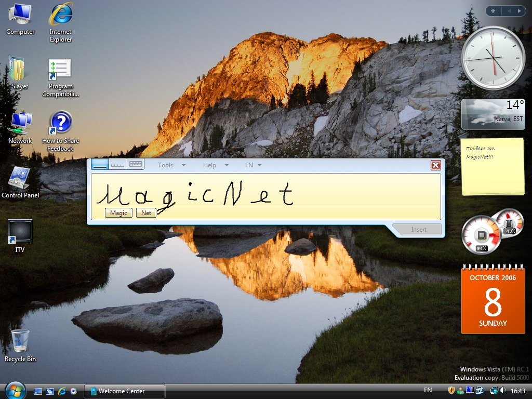Viewport: 532px width, 399px height.
Task: Click the taskbar clock showing 16:43
Action: coord(518,391)
